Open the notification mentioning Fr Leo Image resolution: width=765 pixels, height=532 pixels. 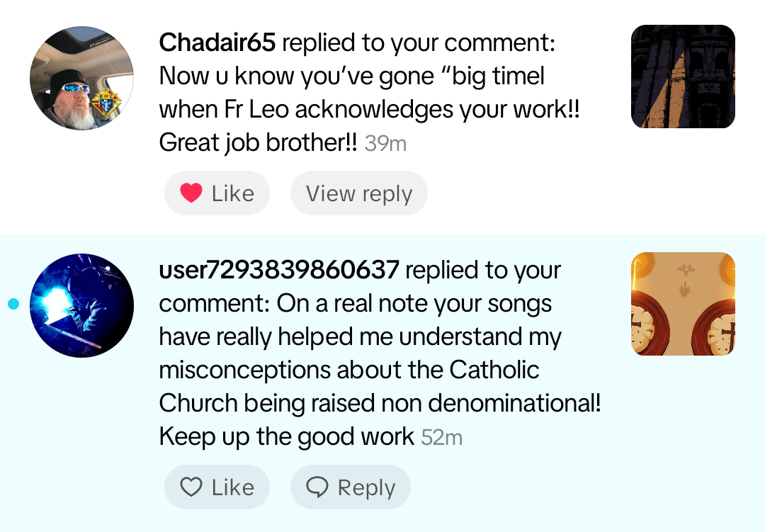click(x=368, y=110)
